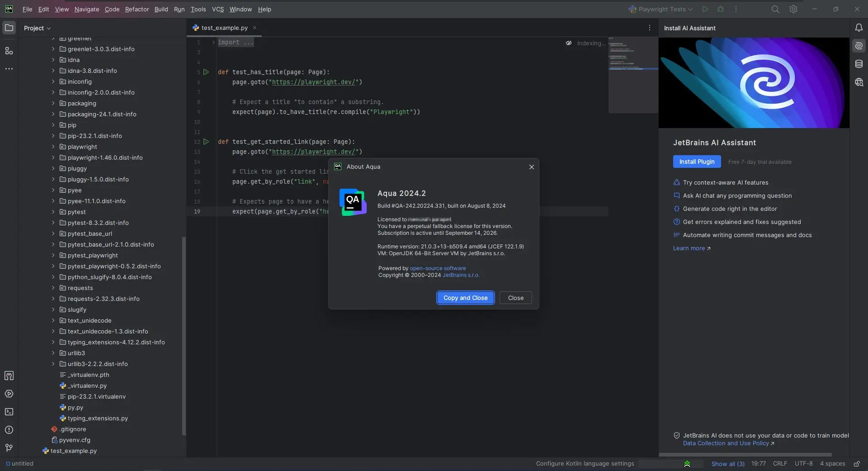Click the indexing progress bar in status bar
The image size is (868, 471).
coord(671,464)
